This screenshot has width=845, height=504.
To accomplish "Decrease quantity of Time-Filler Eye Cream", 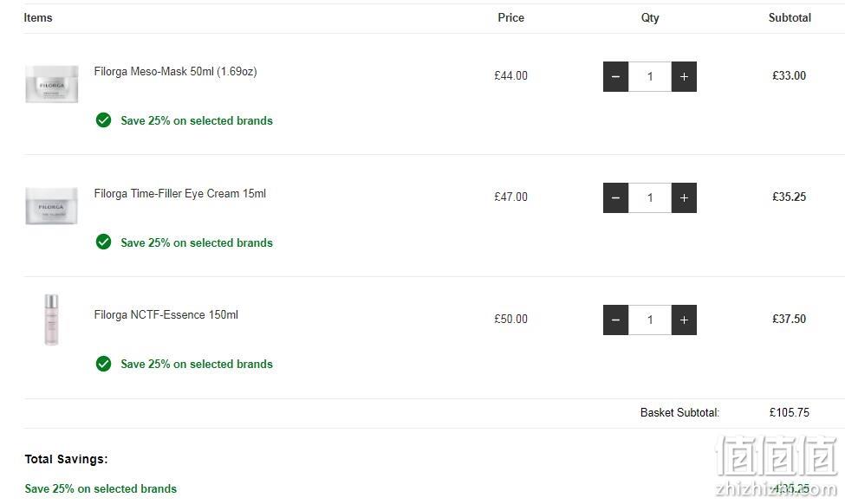I will [615, 197].
